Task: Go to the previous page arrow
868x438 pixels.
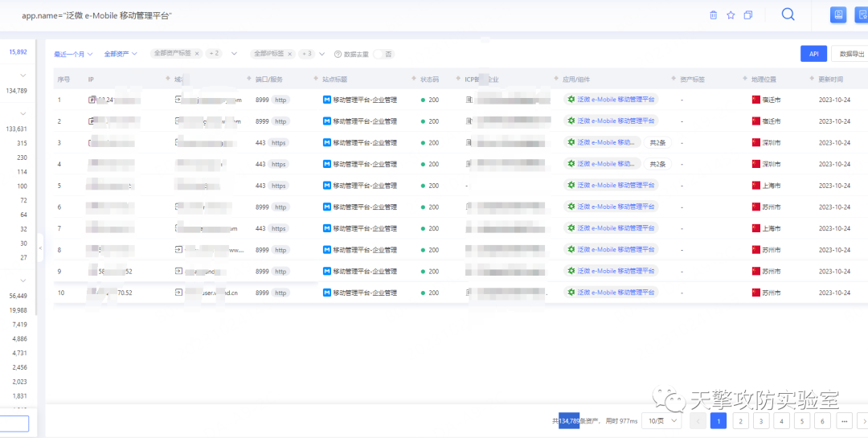Action: (698, 421)
